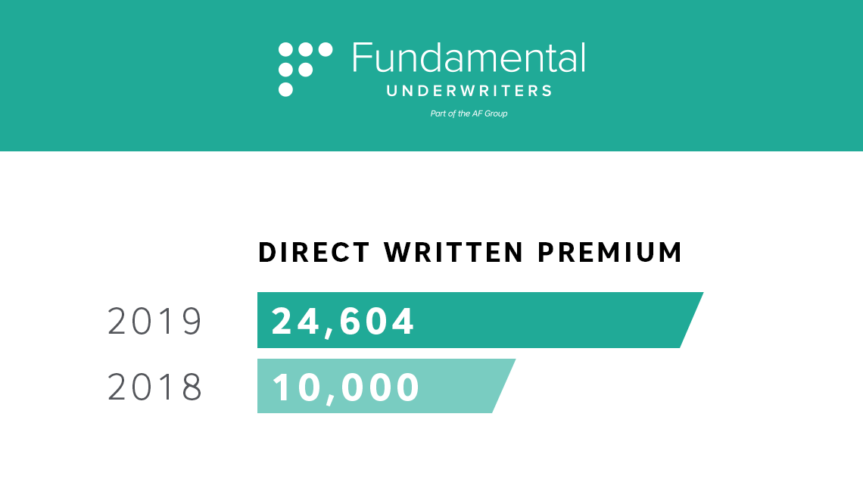Viewport: 863px width, 504px height.
Task: Click the word PREMIUM in the heading
Action: [x=610, y=253]
